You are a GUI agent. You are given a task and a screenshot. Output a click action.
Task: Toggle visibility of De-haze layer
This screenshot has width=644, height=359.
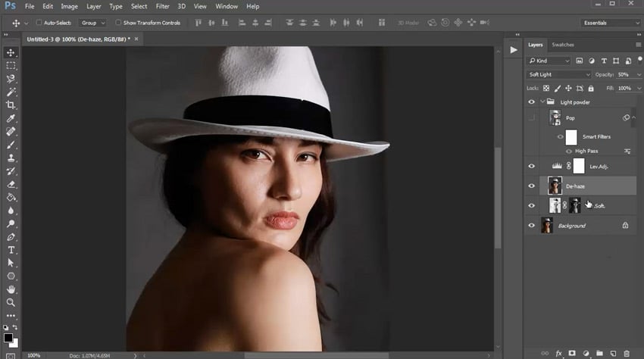point(531,186)
